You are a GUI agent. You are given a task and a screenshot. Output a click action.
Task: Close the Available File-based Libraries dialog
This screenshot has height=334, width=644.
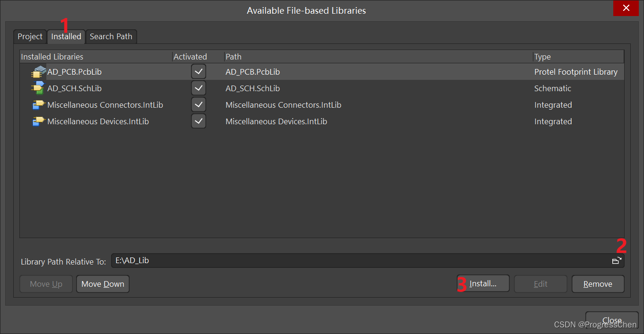click(626, 8)
